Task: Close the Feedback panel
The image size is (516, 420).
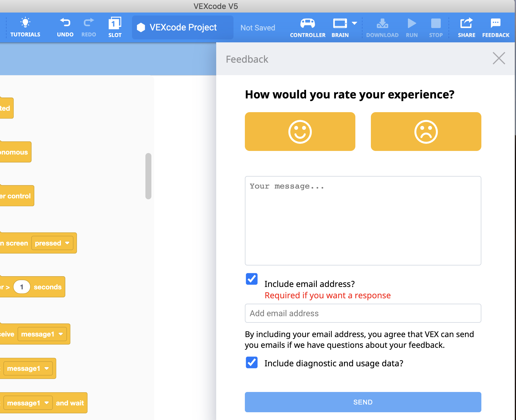Action: point(499,58)
